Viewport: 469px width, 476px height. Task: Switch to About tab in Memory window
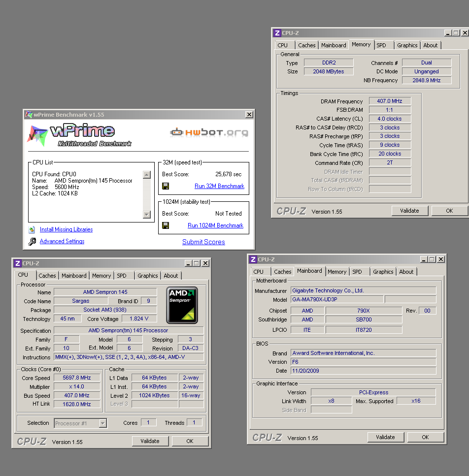pos(431,45)
